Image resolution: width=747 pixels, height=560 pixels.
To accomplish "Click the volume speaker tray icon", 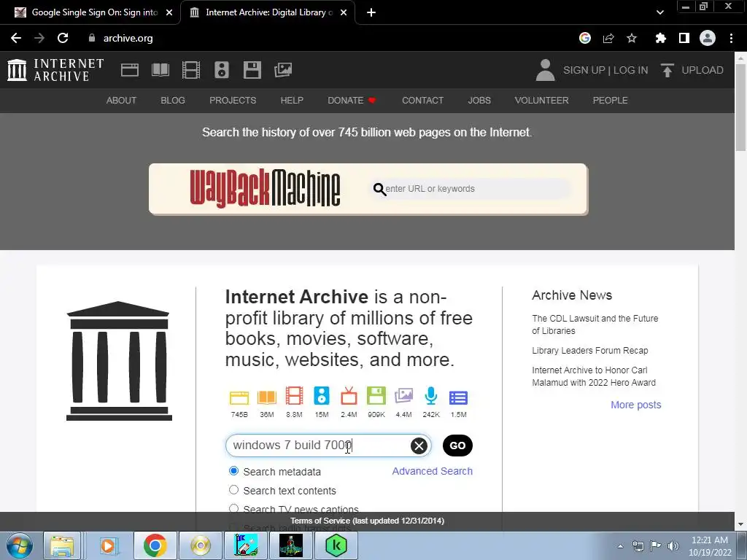I will point(673,545).
